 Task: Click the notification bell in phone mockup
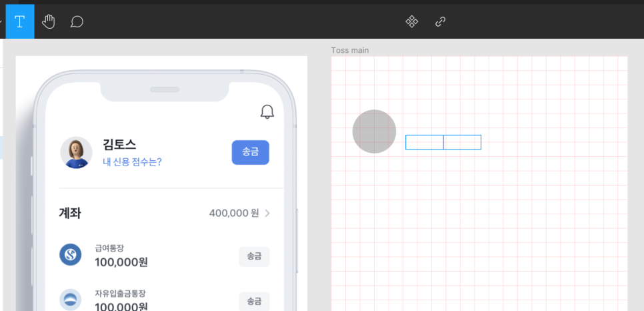click(x=267, y=111)
